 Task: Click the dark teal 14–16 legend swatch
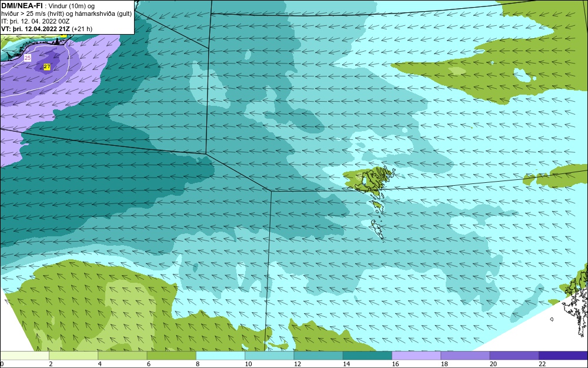point(367,356)
